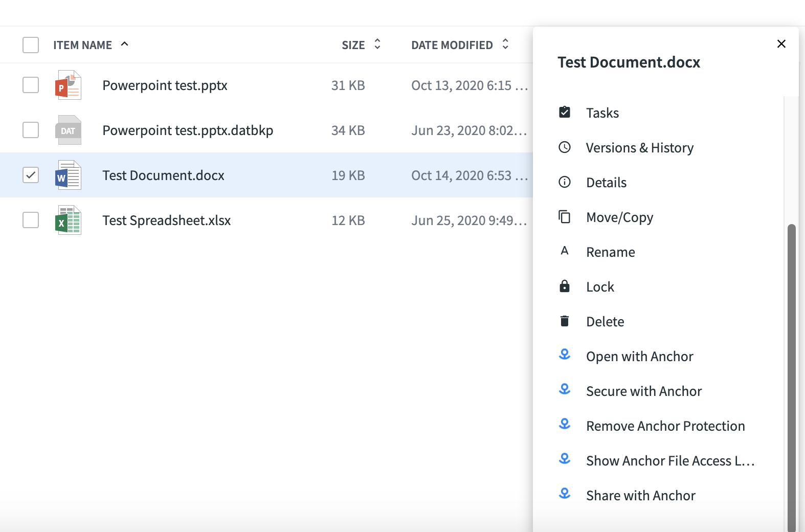The width and height of the screenshot is (805, 532).
Task: Click the Lock padlock icon
Action: 565,286
